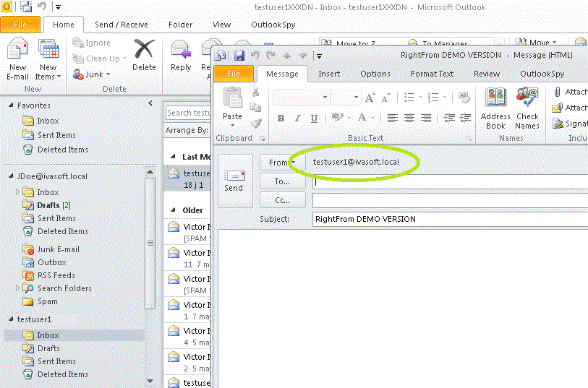Collapse the JDoe@ivasoft.local account tree
The image size is (588, 388).
coord(11,176)
